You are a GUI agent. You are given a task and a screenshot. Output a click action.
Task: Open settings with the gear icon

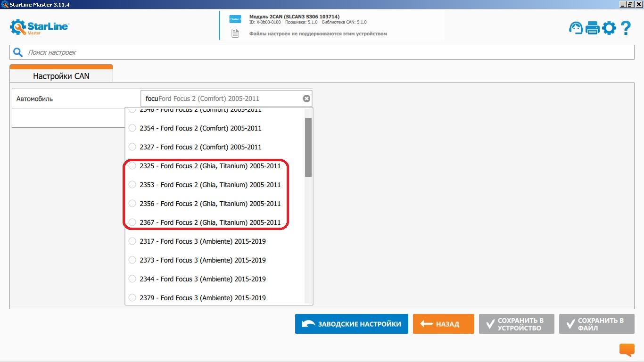[609, 28]
